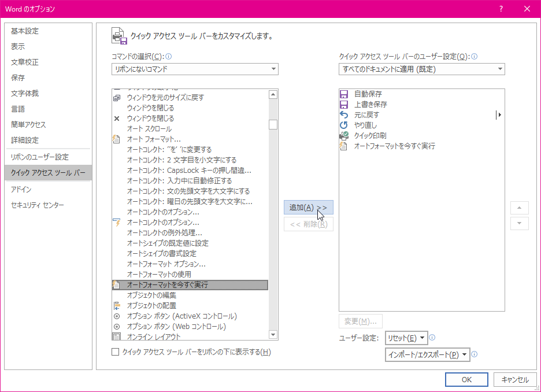Click the icon beside オートフォーマットを今すぐ実行 in right list

click(x=343, y=146)
